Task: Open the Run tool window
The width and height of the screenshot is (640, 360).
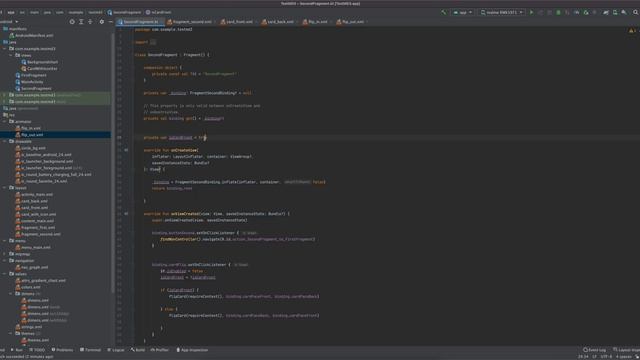Action: click(x=17, y=350)
